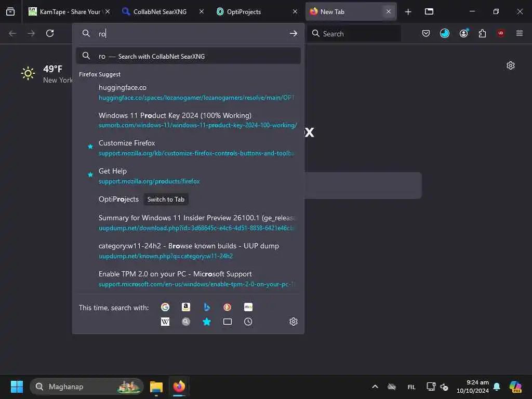Viewport: 532px width, 399px height.
Task: Open the 49°F New York weather widget
Action: tap(46, 74)
